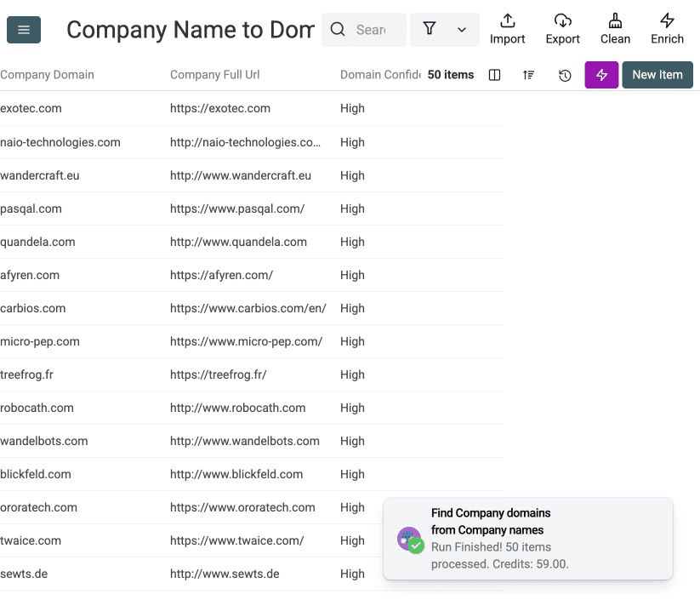Select the wandercraft.eu domain cell
Screen dimensions: 700x600
click(x=40, y=175)
